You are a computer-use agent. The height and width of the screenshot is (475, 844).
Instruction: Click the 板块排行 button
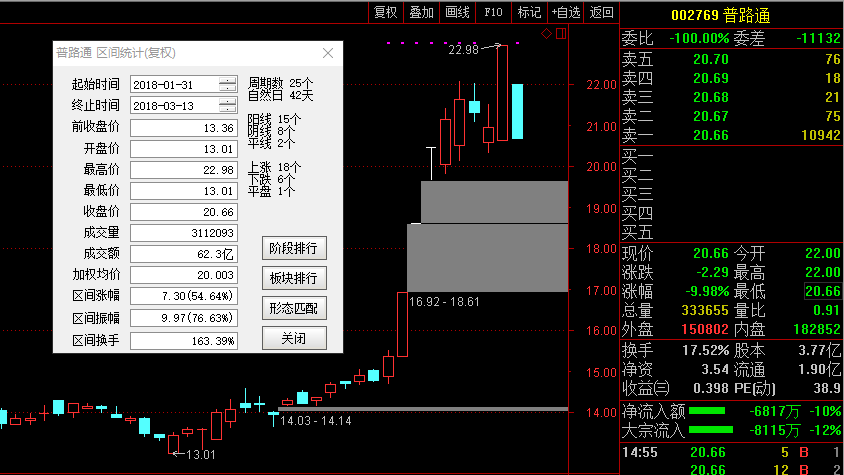pyautogui.click(x=294, y=278)
